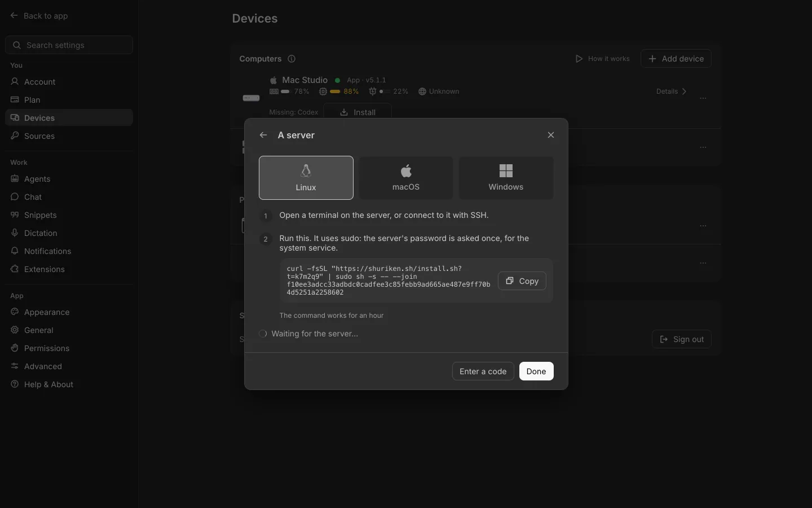Select the Linux platform tab
The width and height of the screenshot is (812, 508).
tap(306, 178)
